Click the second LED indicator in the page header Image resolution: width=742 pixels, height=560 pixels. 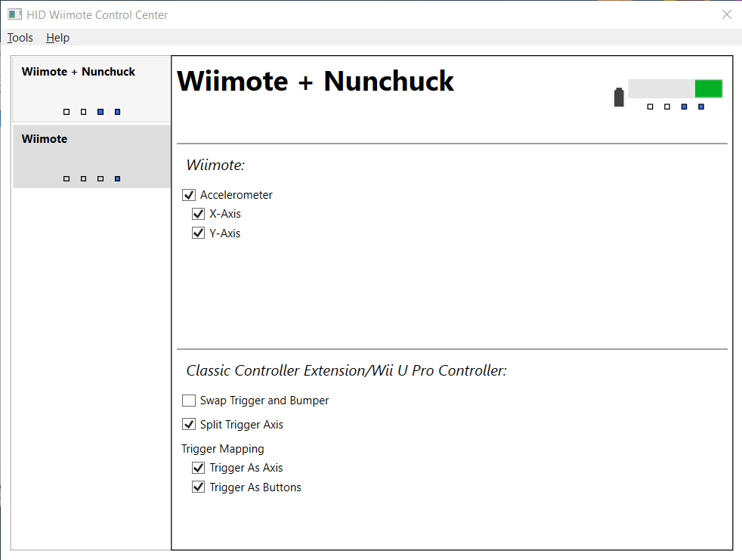pyautogui.click(x=666, y=107)
